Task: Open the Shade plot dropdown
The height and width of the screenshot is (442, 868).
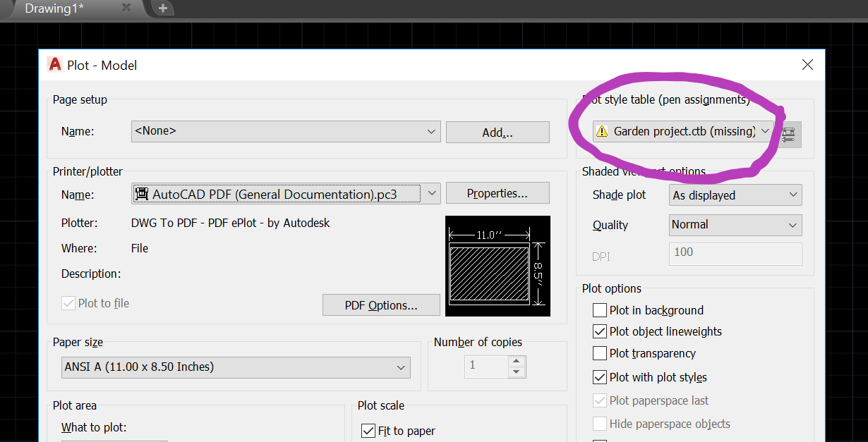Action: coord(735,195)
